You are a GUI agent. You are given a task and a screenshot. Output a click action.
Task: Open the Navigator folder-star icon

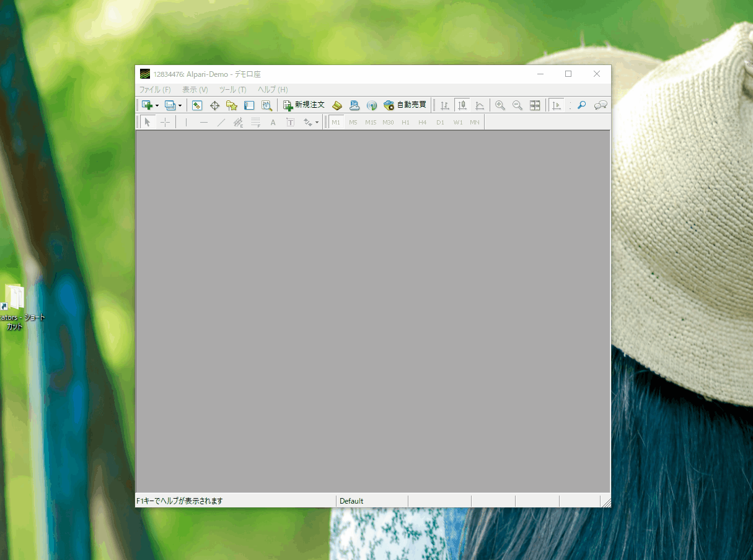pos(232,105)
